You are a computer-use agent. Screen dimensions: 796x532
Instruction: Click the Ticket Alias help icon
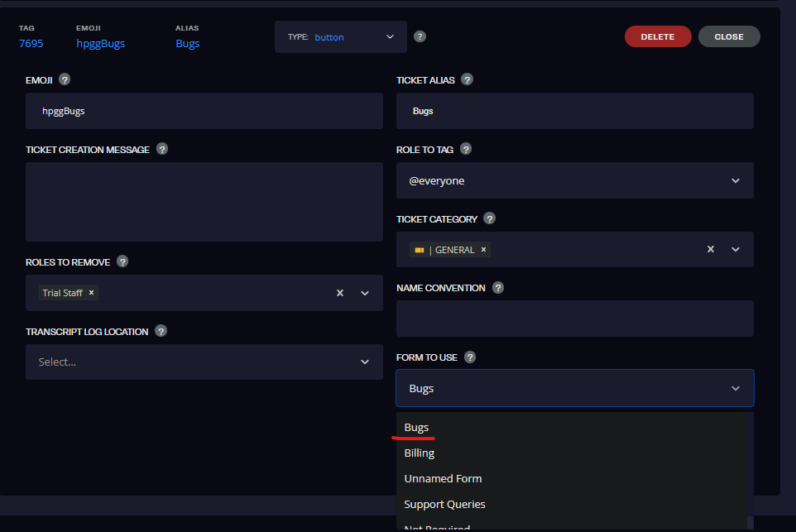(x=467, y=79)
